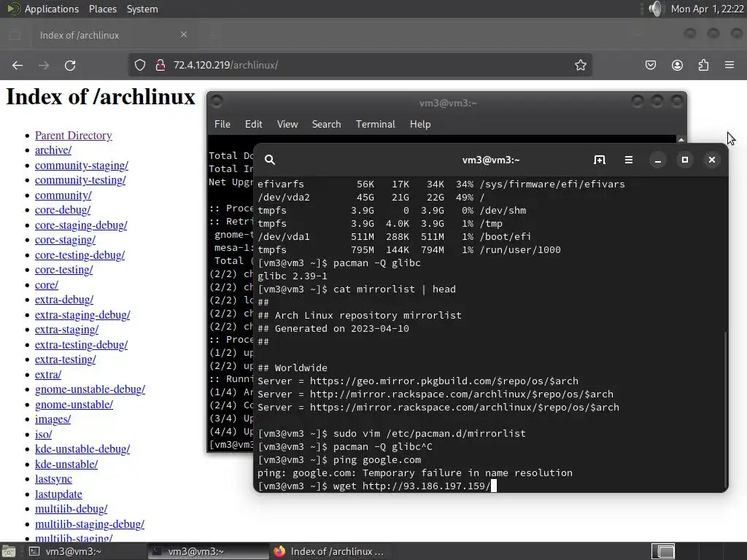Open the community-testing/ link
The image size is (747, 560).
(x=80, y=181)
